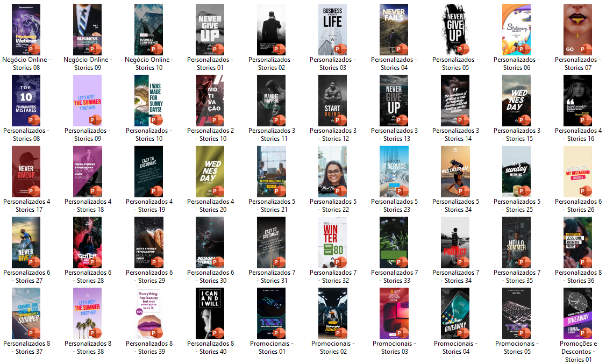Screen dimensions: 606x364
Task: Click the Personalizados 3 - Stories 15 filename
Action: point(516,135)
